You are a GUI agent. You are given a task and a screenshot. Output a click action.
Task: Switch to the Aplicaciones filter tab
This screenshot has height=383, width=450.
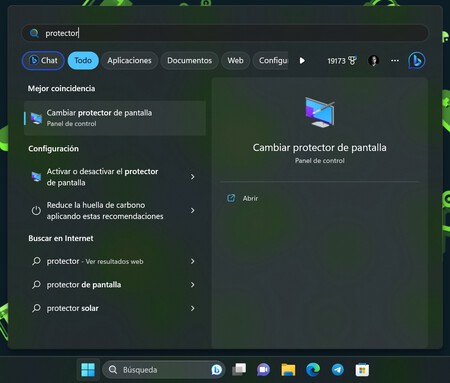click(x=129, y=61)
